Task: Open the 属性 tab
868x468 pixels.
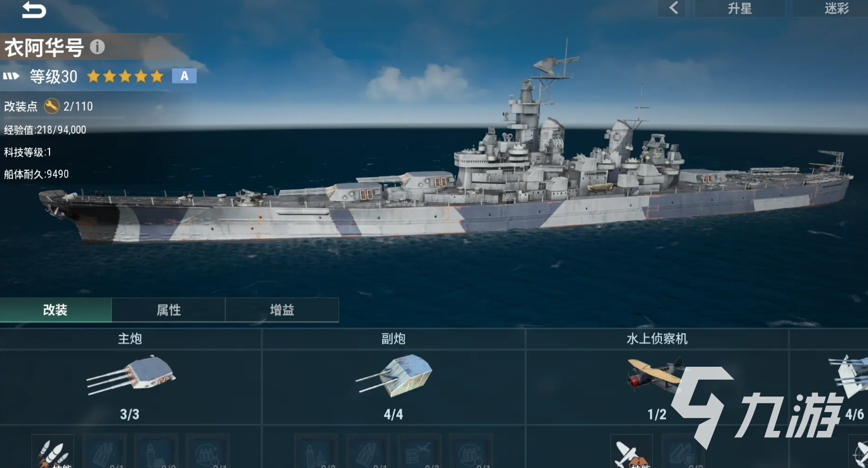Action: click(x=168, y=310)
